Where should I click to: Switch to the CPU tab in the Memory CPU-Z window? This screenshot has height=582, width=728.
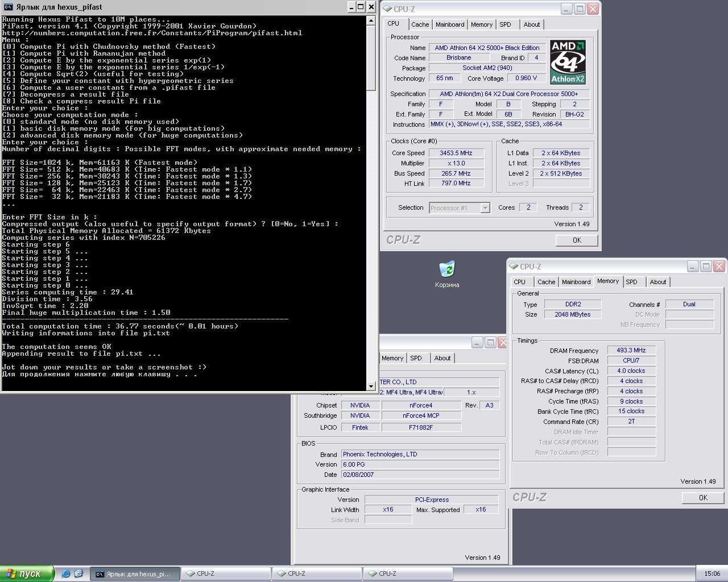(520, 282)
